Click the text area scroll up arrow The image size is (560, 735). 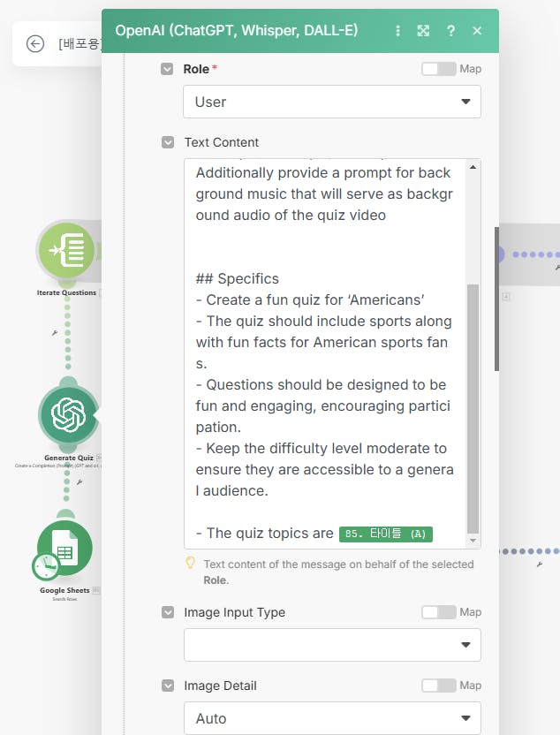click(473, 167)
